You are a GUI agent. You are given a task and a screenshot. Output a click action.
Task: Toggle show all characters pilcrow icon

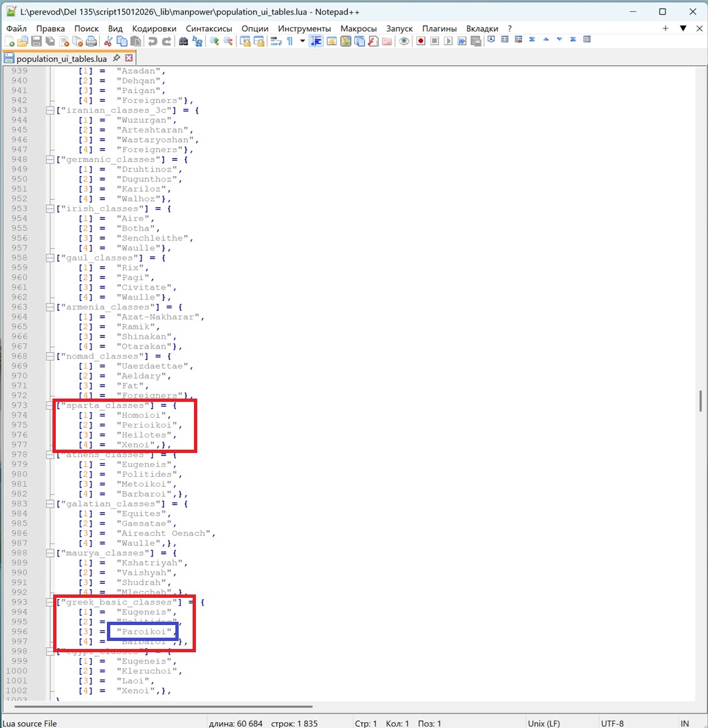290,42
